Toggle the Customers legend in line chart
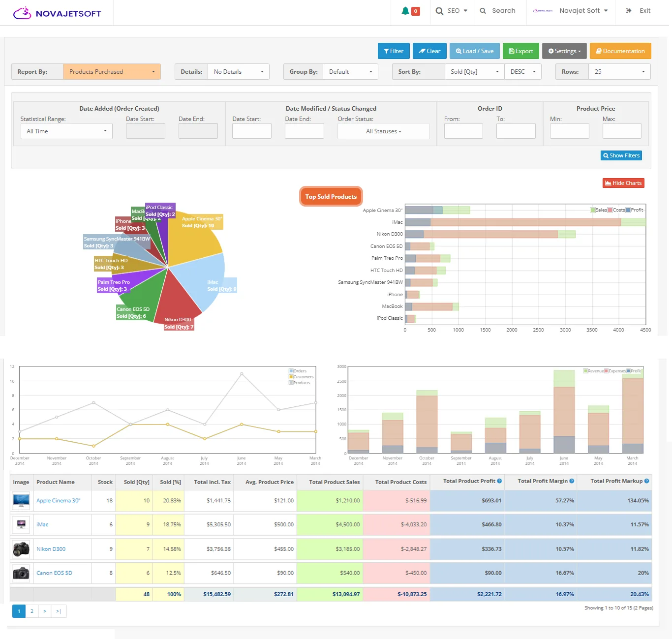Viewport: 672px width, 639px height. (301, 377)
